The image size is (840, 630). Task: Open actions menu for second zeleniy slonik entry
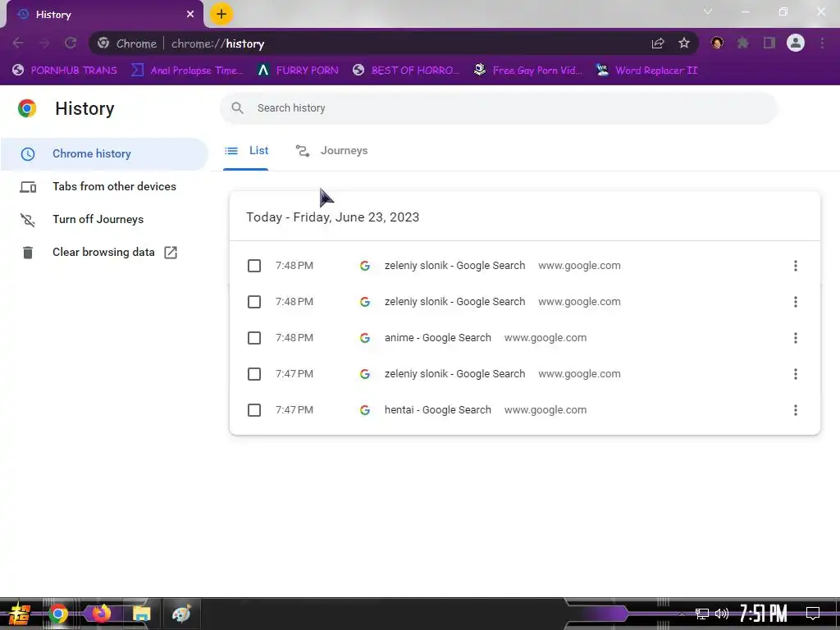(x=795, y=302)
